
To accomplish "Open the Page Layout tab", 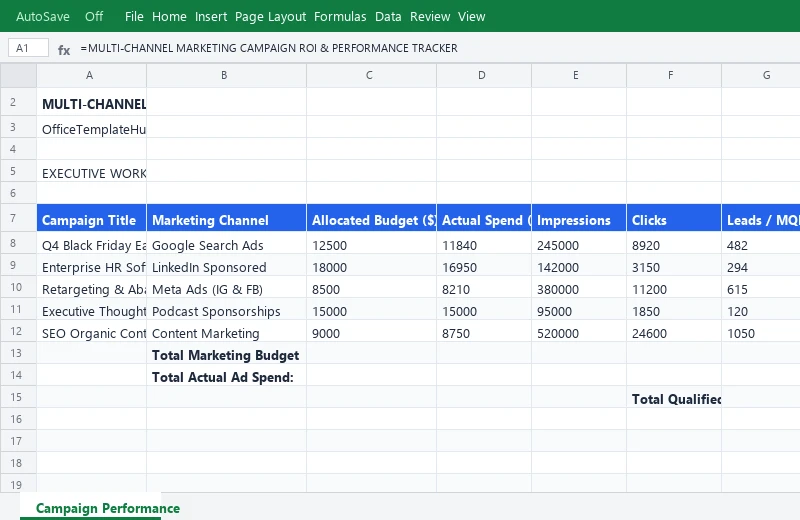I will pos(270,16).
